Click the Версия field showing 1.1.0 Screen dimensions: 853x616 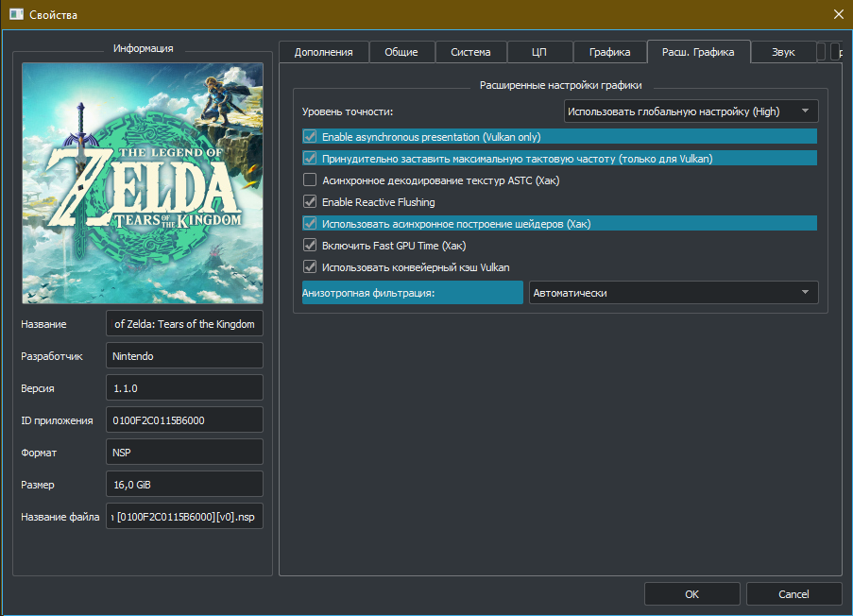point(184,388)
